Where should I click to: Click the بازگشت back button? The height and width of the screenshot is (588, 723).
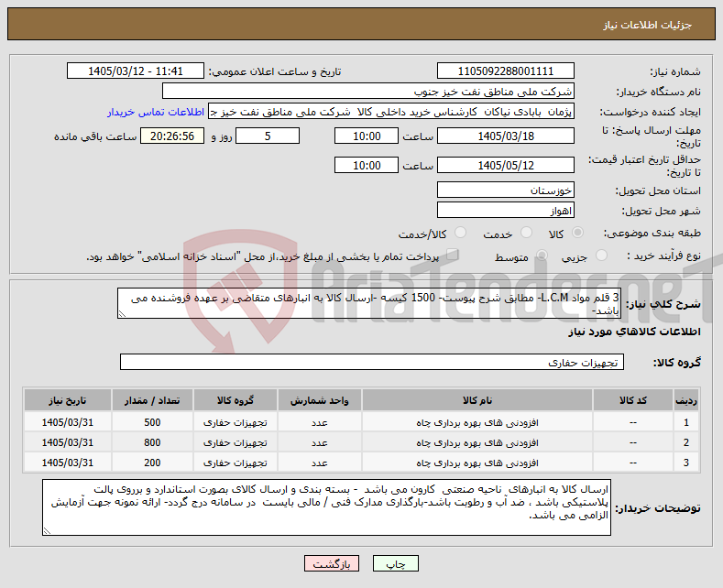pyautogui.click(x=332, y=563)
